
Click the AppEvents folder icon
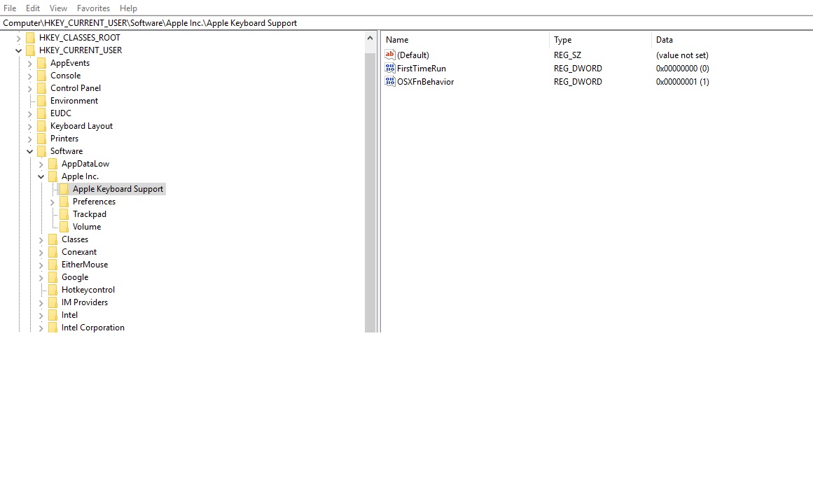click(x=41, y=63)
